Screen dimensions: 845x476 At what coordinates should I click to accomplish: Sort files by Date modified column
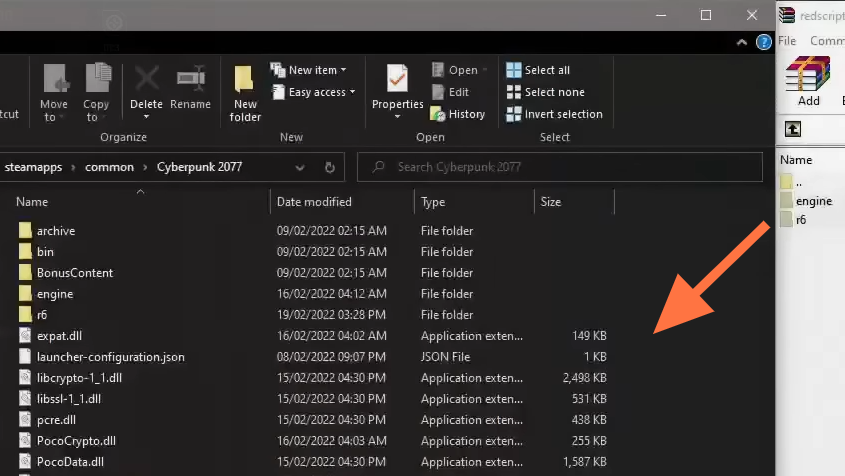[314, 202]
